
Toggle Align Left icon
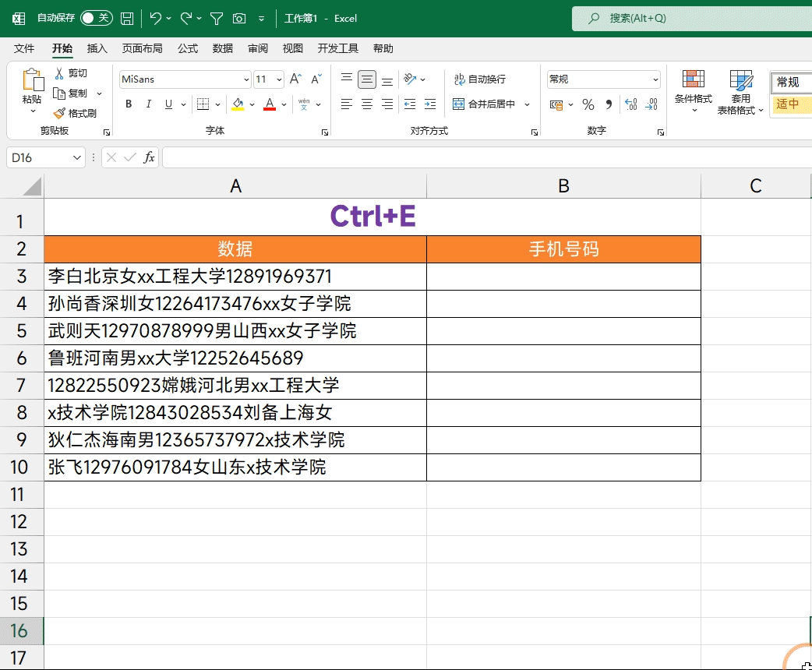tap(347, 104)
